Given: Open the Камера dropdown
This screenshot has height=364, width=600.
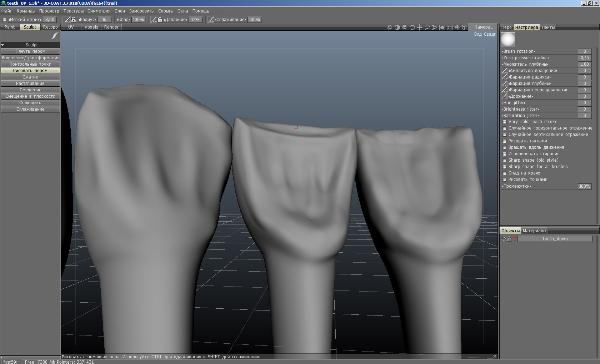Looking at the screenshot, I should coord(483,27).
